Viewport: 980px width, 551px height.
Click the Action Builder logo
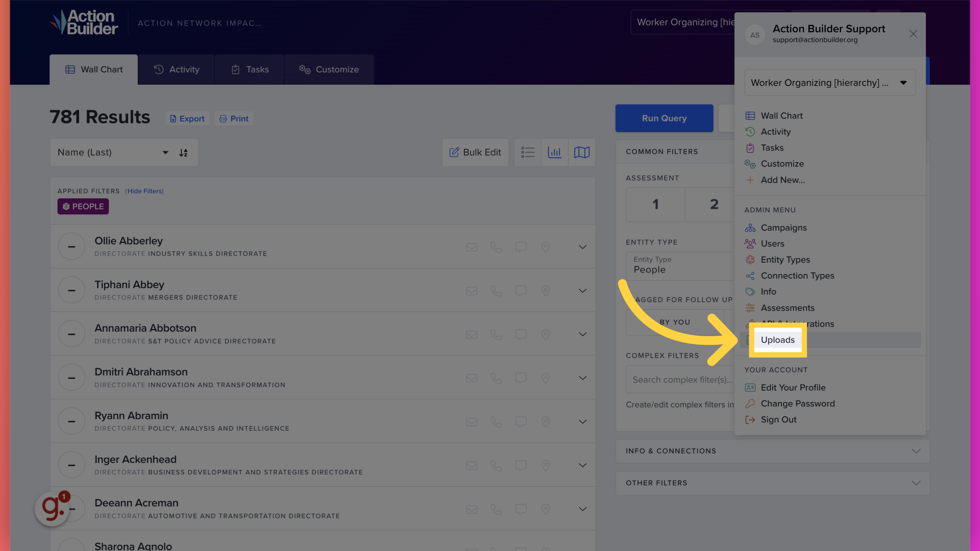click(x=84, y=22)
